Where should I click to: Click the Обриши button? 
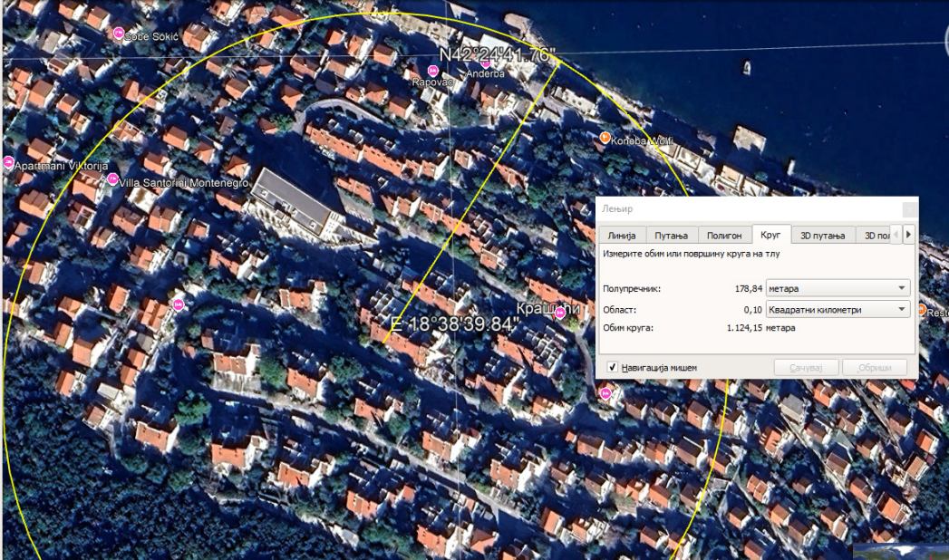point(875,367)
